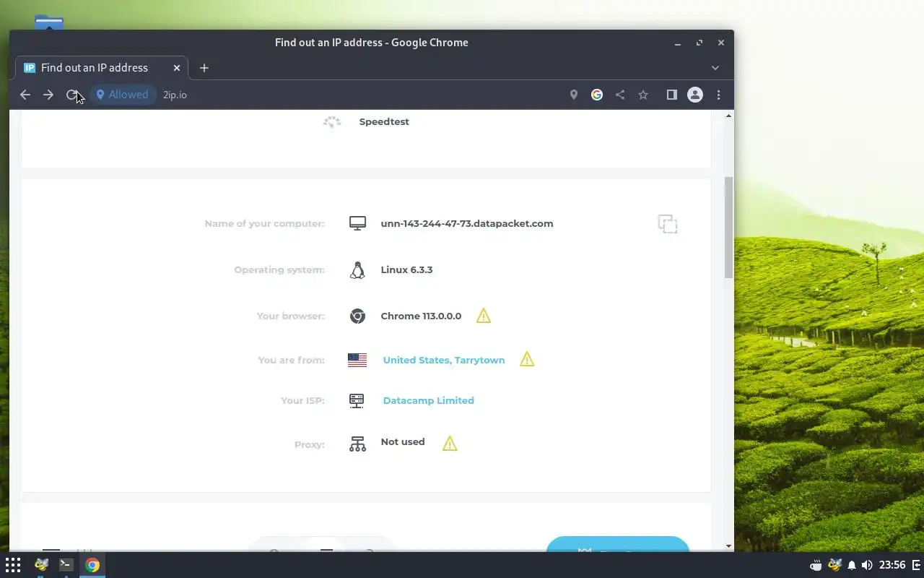
Task: Open the Chrome profile avatar menu
Action: pos(695,95)
